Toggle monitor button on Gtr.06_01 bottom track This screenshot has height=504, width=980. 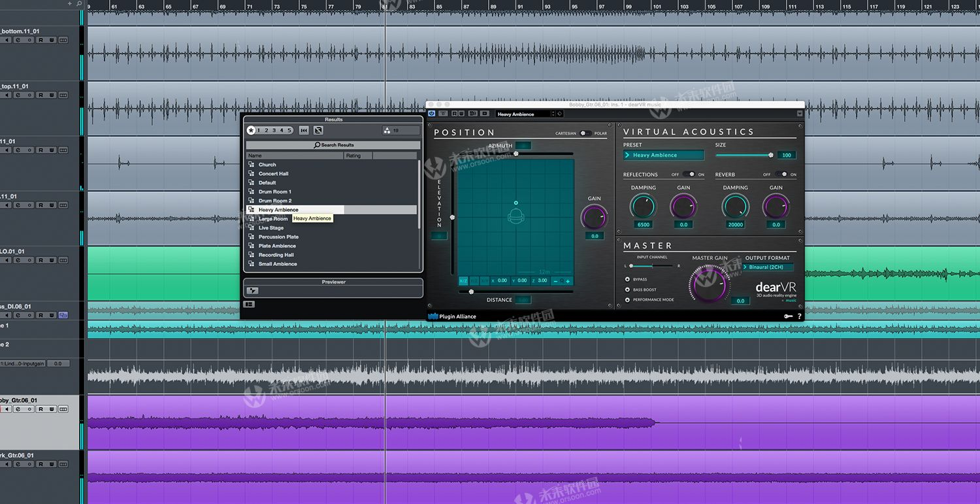pyautogui.click(x=8, y=464)
